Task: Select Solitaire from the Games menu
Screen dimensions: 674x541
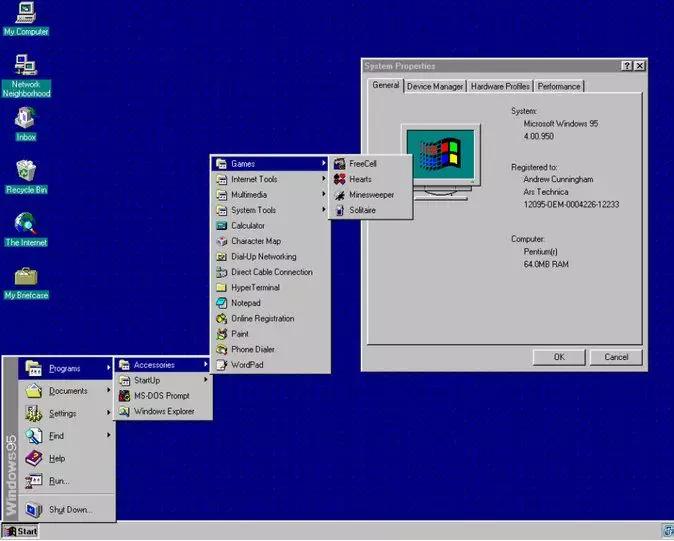Action: coord(362,210)
